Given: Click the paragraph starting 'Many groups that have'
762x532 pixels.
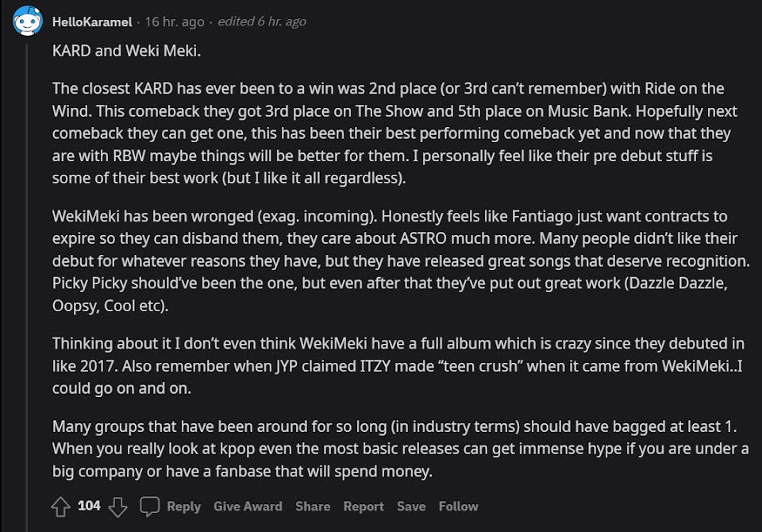Looking at the screenshot, I should (400, 449).
